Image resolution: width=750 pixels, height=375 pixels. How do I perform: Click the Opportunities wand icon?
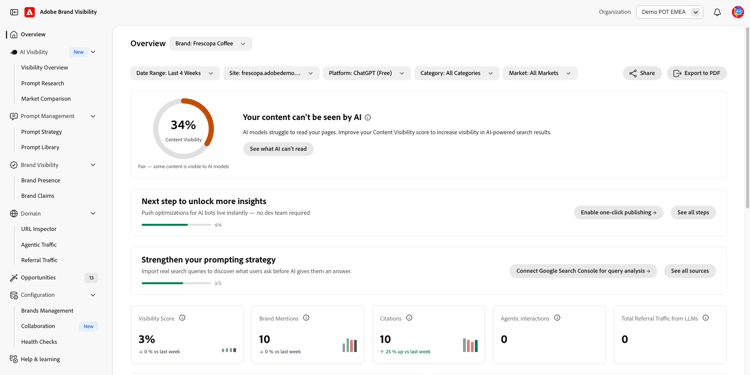pyautogui.click(x=14, y=278)
